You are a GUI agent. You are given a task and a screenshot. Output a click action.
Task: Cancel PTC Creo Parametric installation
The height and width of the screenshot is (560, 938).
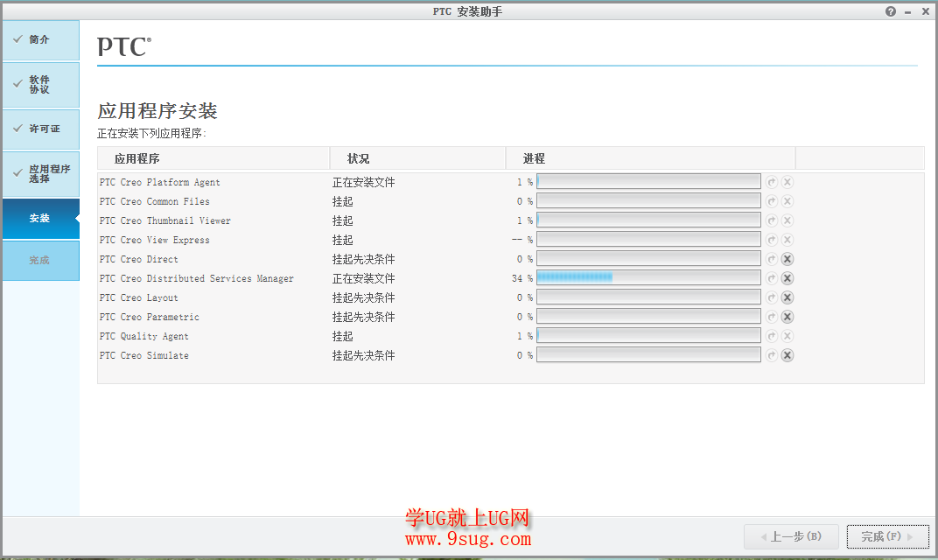(787, 317)
